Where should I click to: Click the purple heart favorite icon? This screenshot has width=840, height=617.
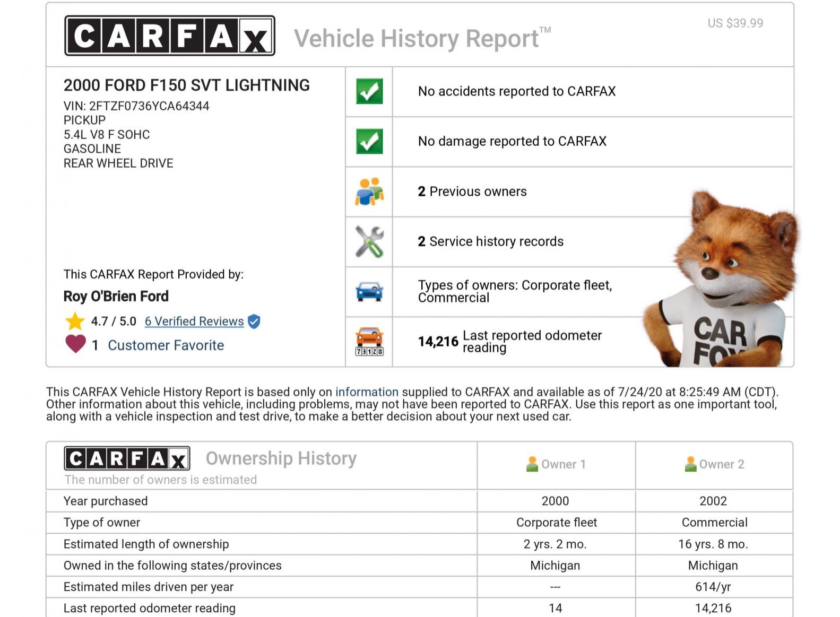coord(75,344)
